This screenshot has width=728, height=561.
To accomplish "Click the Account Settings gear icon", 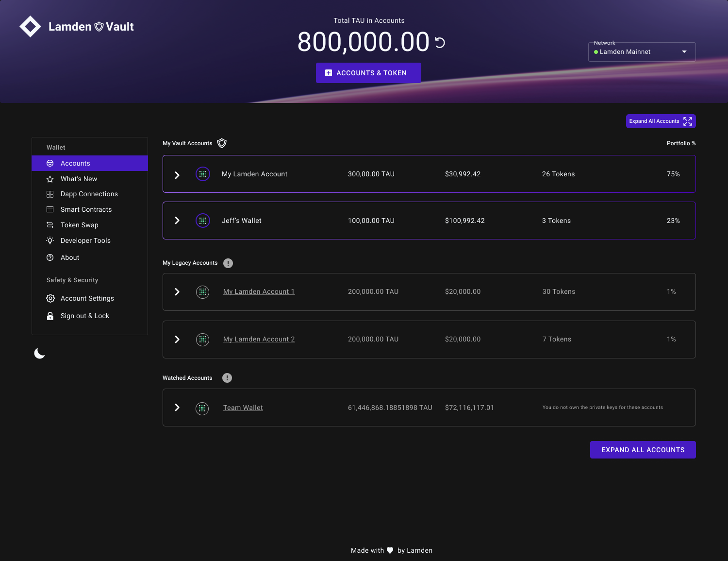I will 50,298.
